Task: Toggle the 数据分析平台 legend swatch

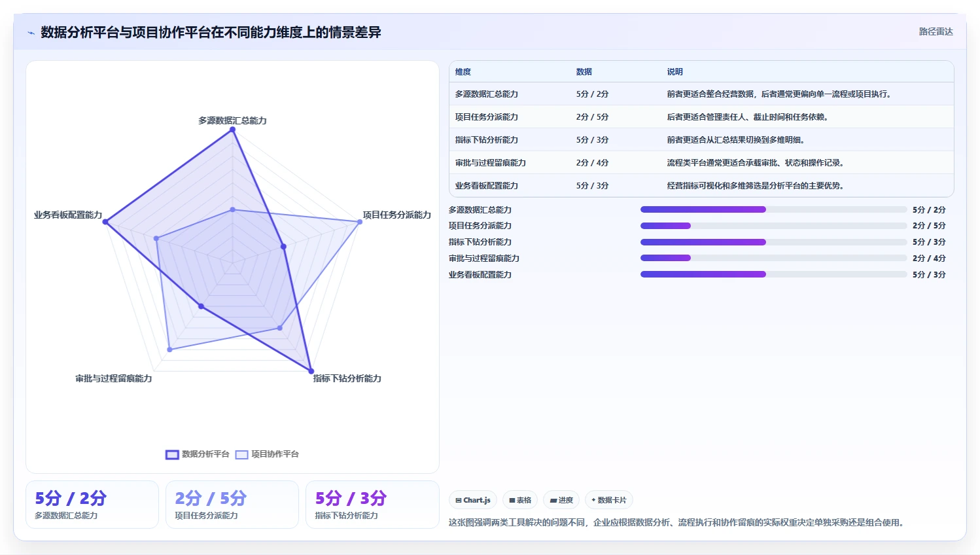Action: pyautogui.click(x=172, y=454)
